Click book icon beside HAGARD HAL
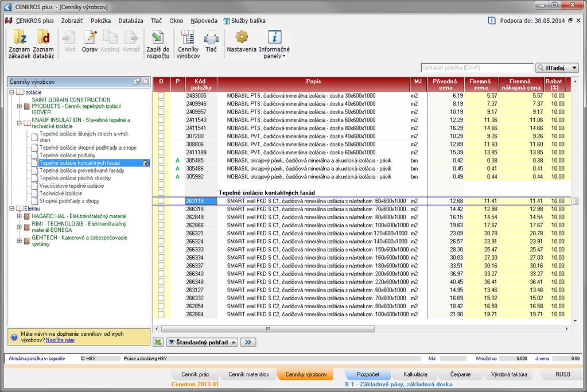587x392 pixels. pyautogui.click(x=27, y=216)
